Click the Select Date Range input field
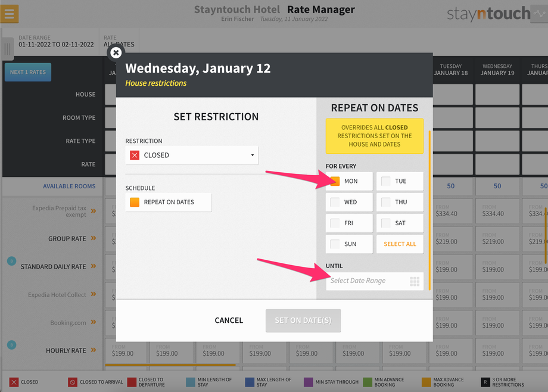 (x=374, y=281)
